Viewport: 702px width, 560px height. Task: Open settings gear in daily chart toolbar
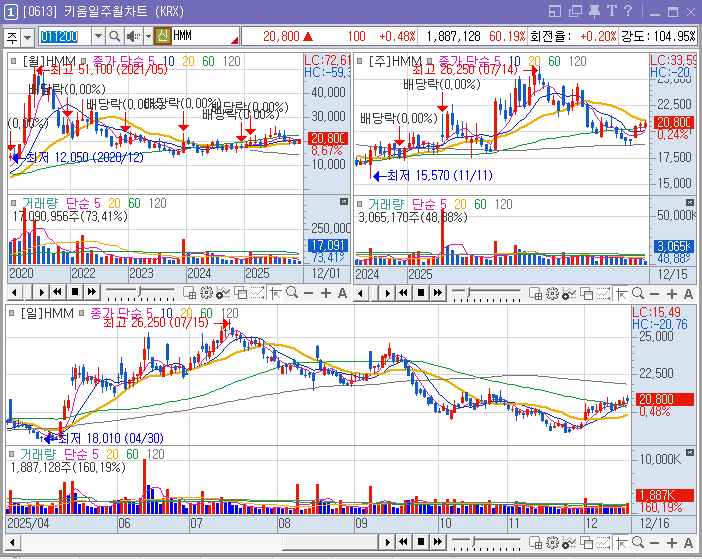(x=552, y=543)
